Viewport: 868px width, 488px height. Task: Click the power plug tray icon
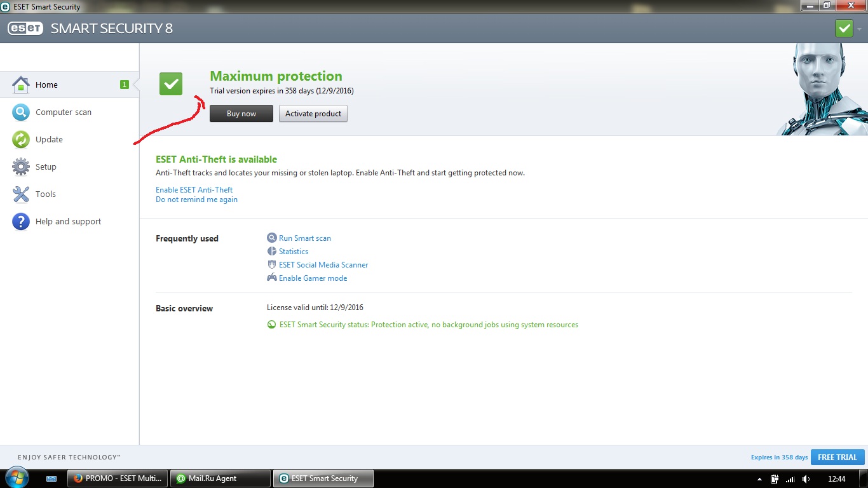pos(775,478)
